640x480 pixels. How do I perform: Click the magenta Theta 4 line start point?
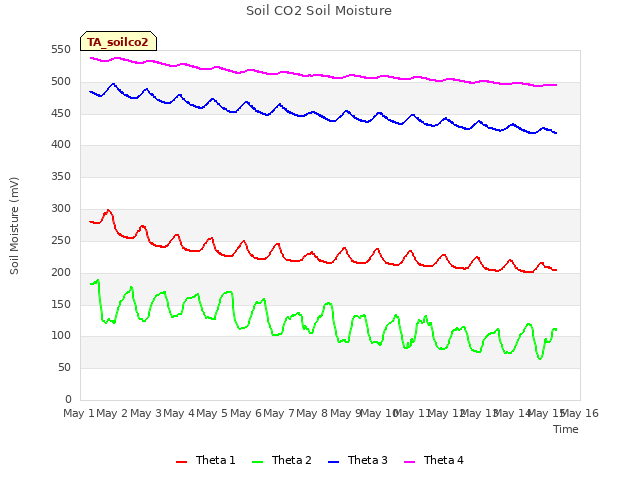coord(91,58)
